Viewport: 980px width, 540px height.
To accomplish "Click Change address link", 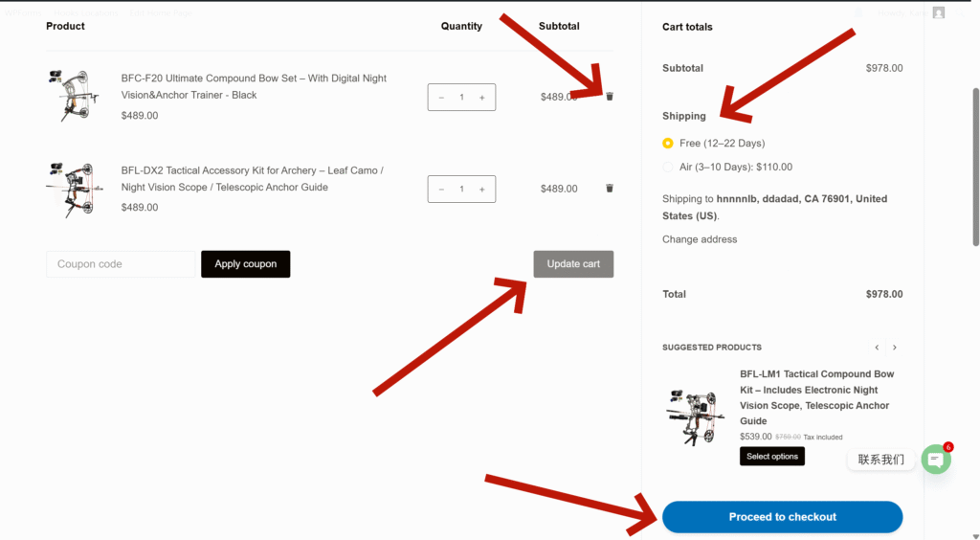I will [700, 239].
